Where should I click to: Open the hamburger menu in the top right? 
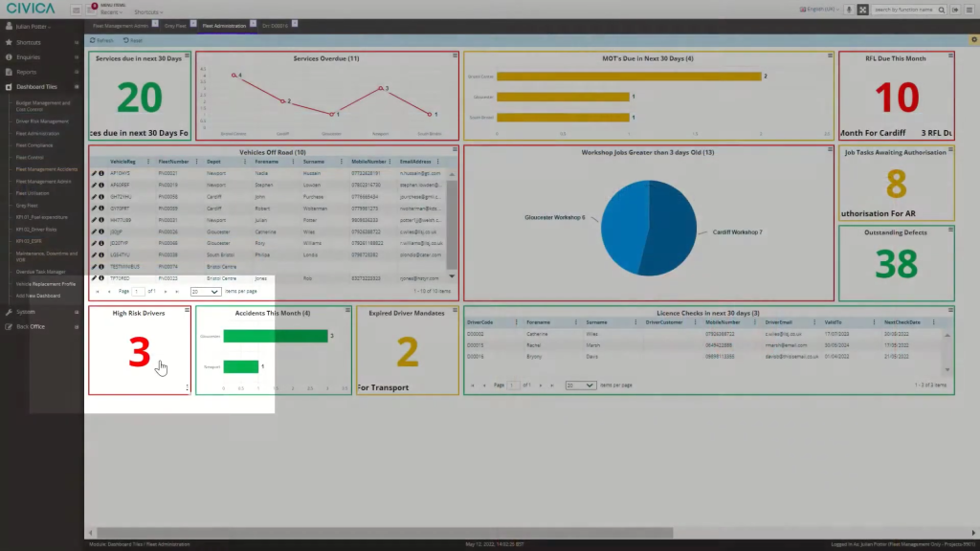[x=969, y=9]
